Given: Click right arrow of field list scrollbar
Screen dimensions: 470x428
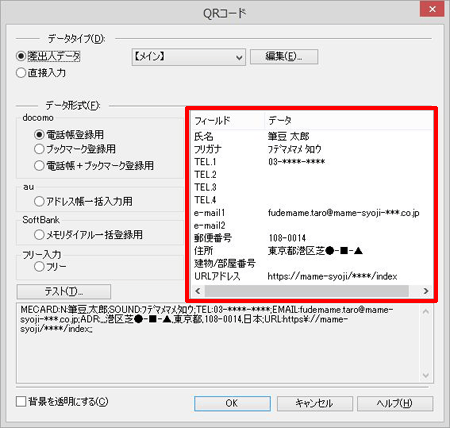Looking at the screenshot, I should (426, 291).
